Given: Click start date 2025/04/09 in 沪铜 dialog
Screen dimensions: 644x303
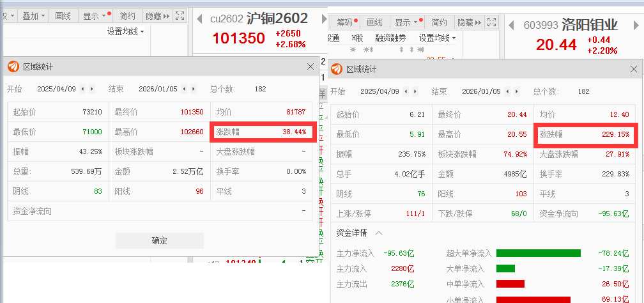Looking at the screenshot, I should pyautogui.click(x=56, y=89).
